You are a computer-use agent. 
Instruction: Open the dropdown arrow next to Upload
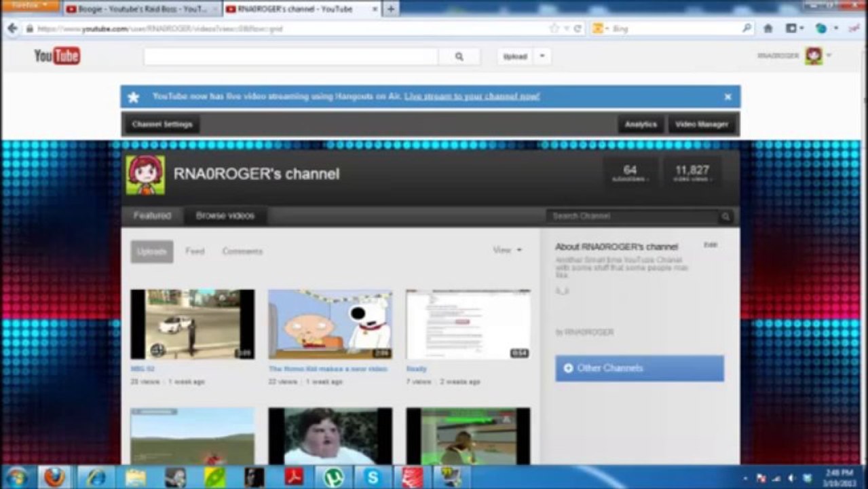coord(542,57)
